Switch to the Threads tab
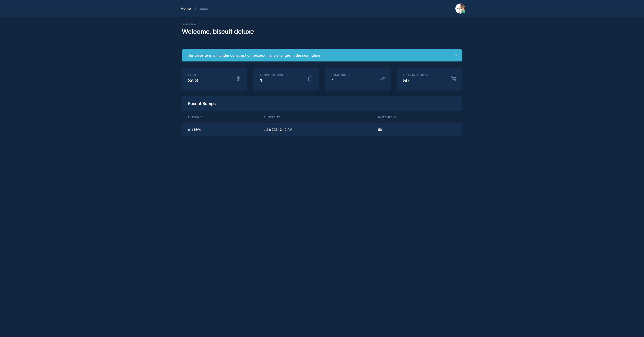 tap(201, 9)
